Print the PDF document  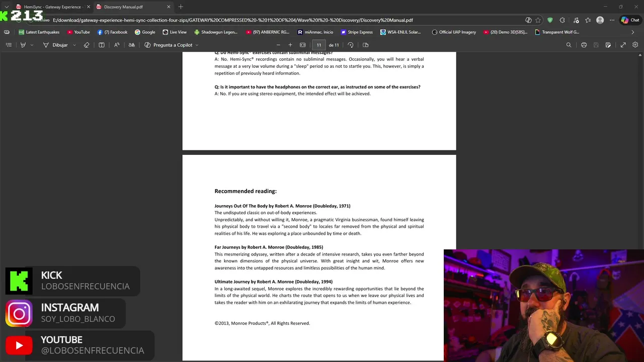(584, 45)
